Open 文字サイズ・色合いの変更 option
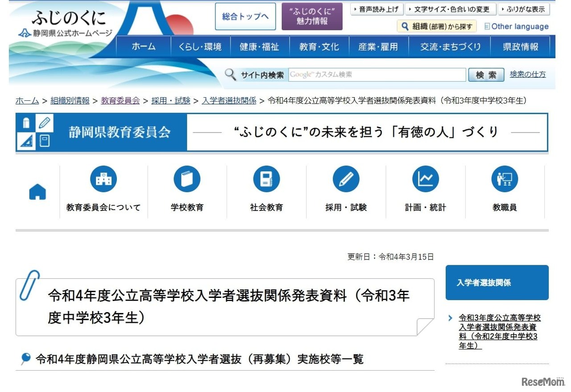The height and width of the screenshot is (392, 571). (450, 9)
